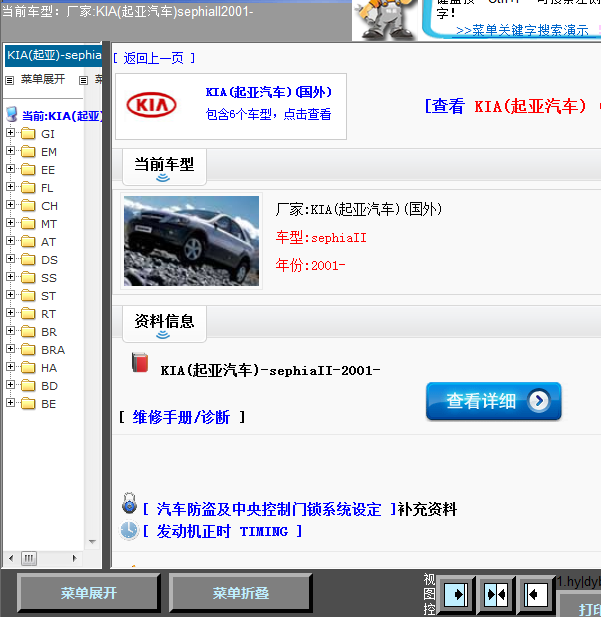Click the FL folder icon
The image size is (601, 617).
point(28,188)
